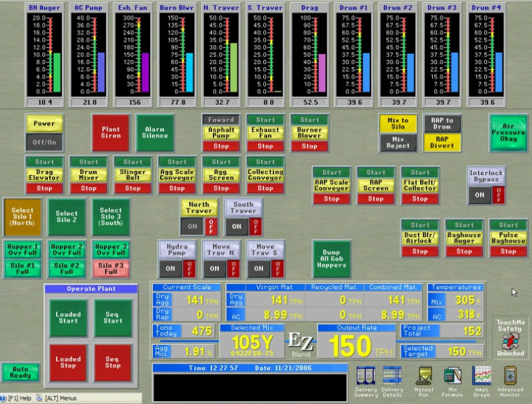532x404 pixels.
Task: Turn ON the North Traver
Action: point(193,226)
